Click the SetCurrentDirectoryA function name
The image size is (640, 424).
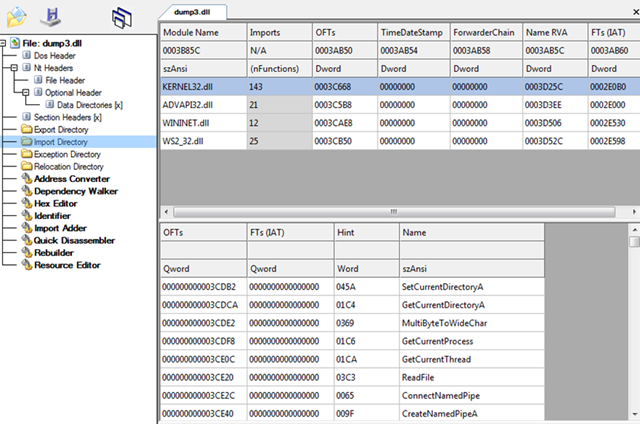click(442, 287)
